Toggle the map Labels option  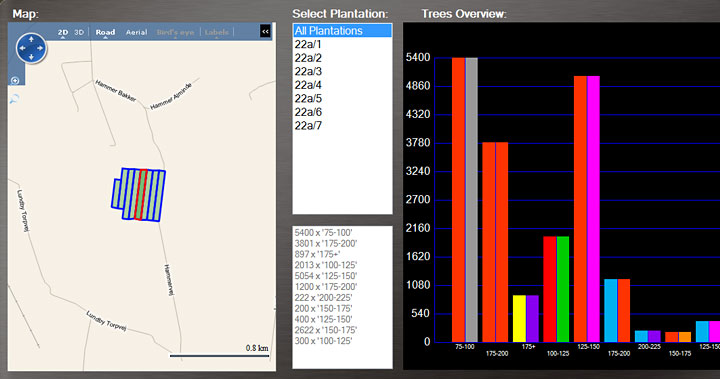216,32
